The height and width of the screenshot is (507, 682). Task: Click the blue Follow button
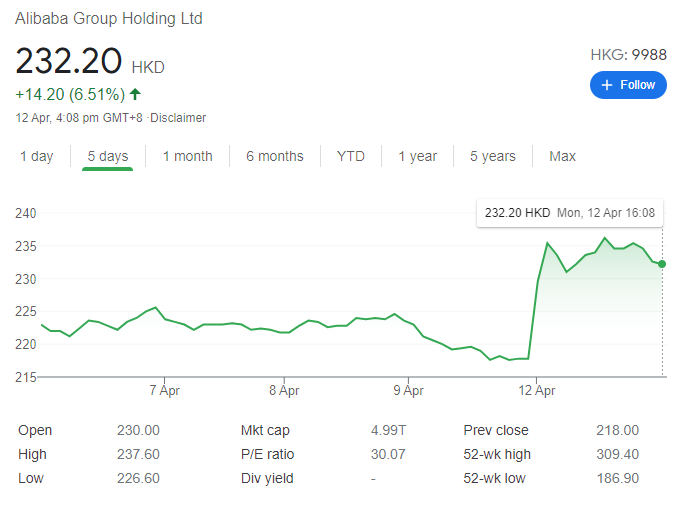628,85
